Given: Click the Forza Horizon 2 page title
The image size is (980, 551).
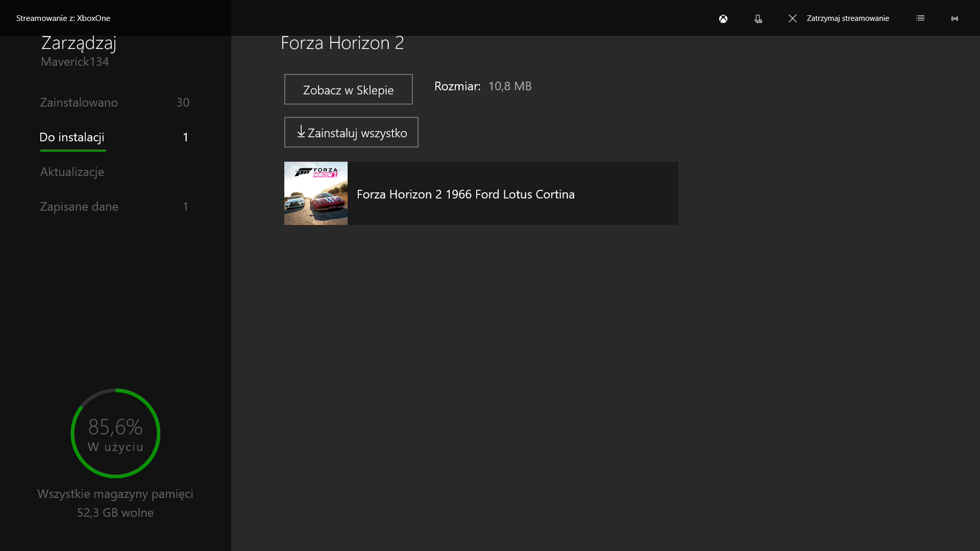Looking at the screenshot, I should (x=342, y=43).
